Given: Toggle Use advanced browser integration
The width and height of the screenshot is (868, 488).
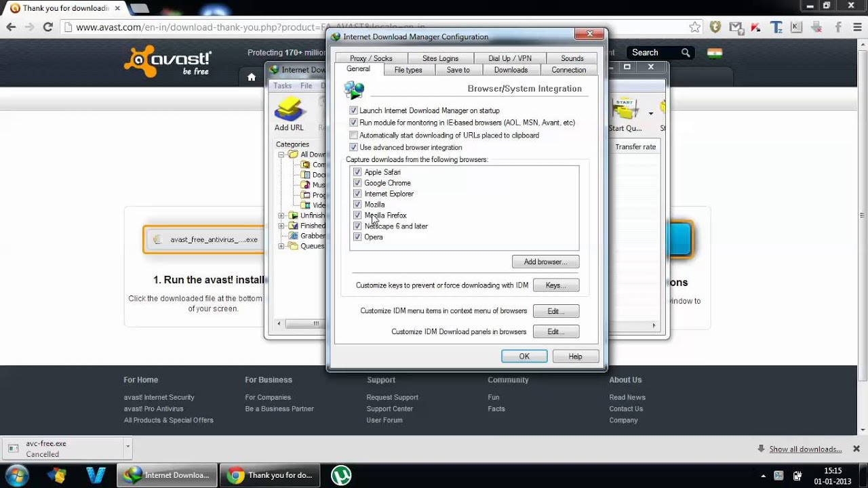Looking at the screenshot, I should pyautogui.click(x=353, y=148).
